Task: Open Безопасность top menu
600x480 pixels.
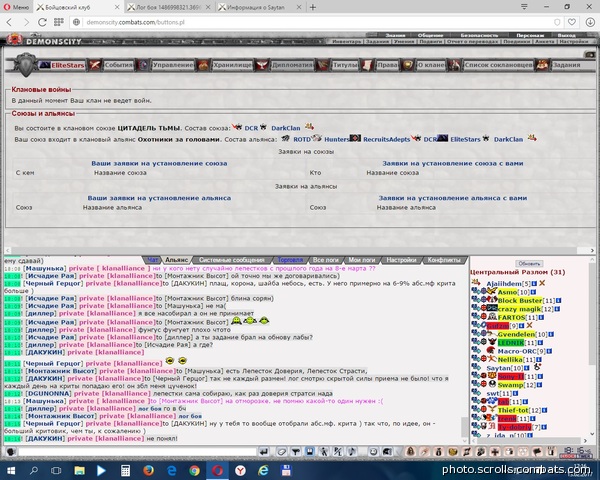Action: pyautogui.click(x=479, y=35)
